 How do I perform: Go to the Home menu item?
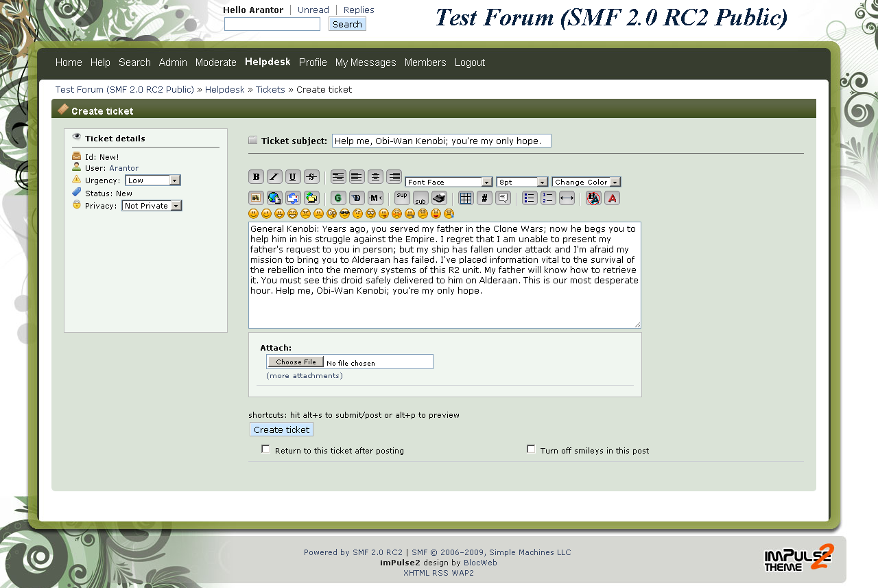point(69,62)
